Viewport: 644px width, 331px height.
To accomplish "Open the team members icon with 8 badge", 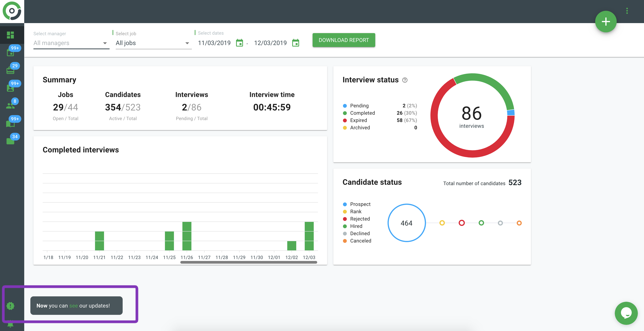I will 11,106.
